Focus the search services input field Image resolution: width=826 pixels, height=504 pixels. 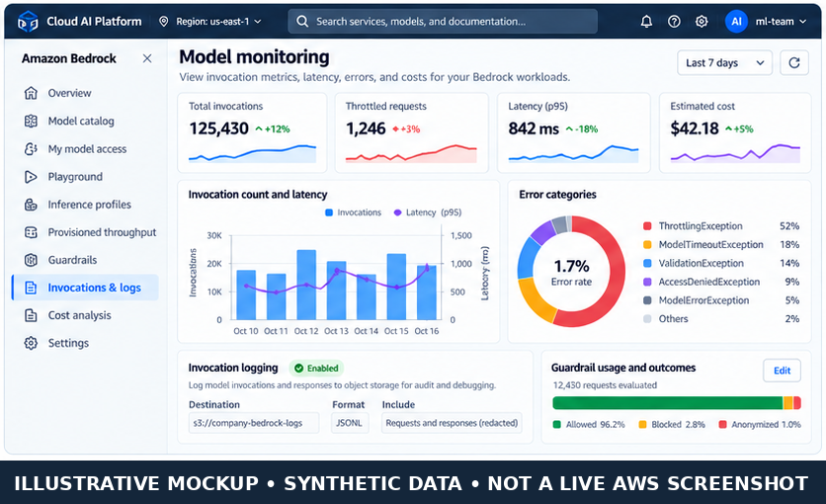443,22
